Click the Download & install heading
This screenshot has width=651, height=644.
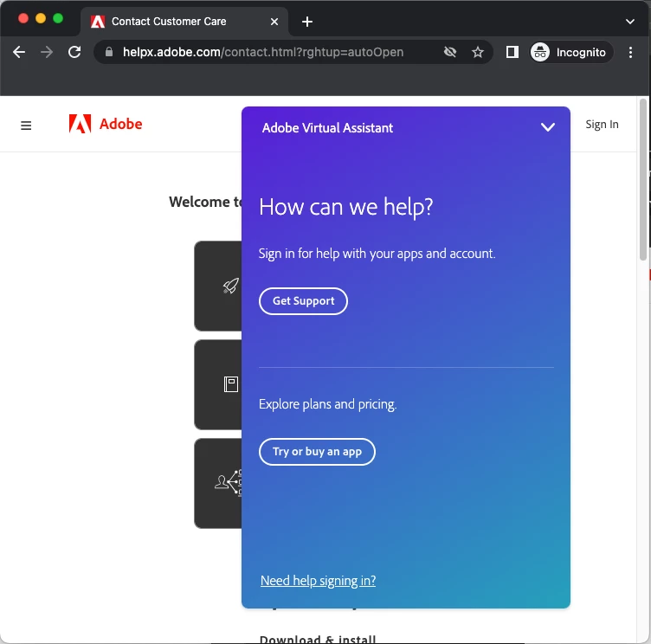pyautogui.click(x=318, y=639)
